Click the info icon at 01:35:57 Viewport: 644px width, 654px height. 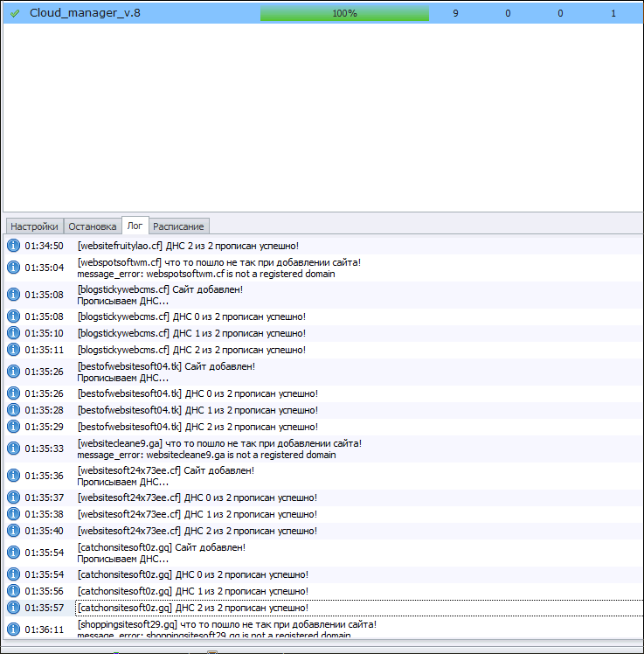13,608
